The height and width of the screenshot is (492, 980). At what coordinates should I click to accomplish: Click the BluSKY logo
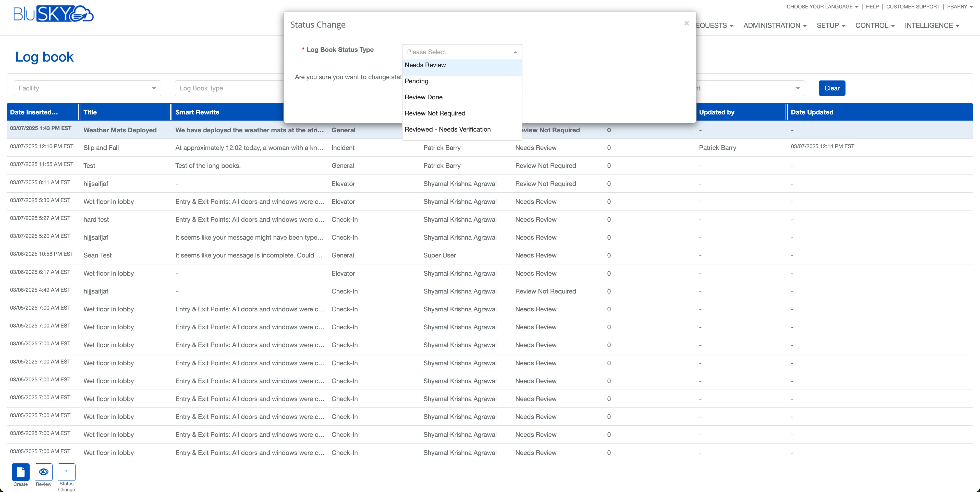point(53,14)
